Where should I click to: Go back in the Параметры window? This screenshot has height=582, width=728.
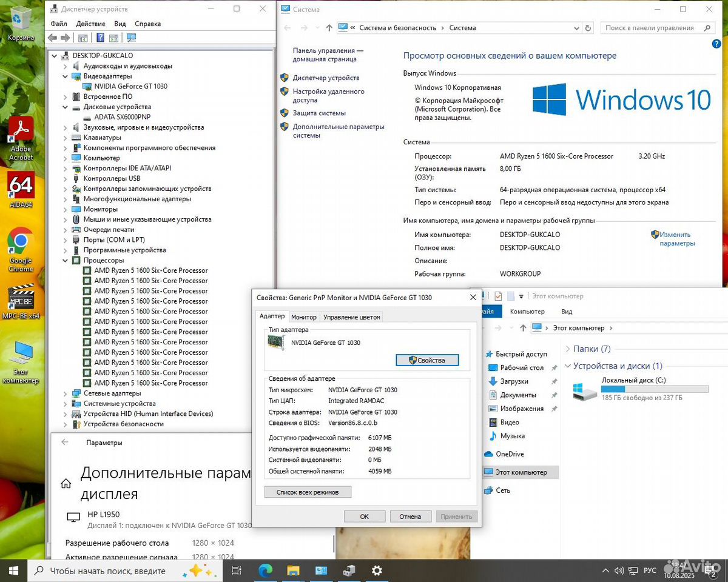point(65,443)
